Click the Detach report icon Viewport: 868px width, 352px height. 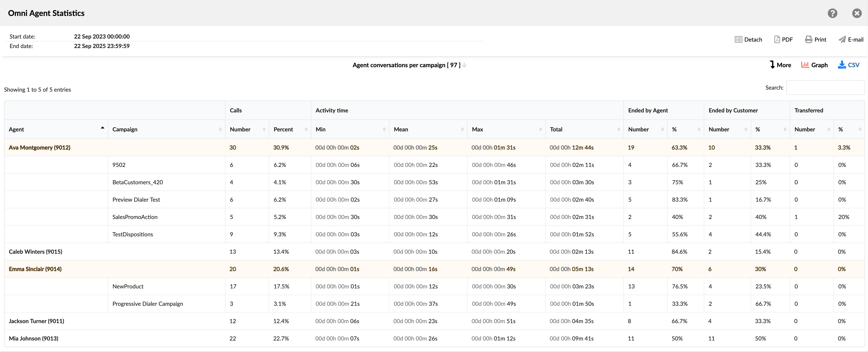coord(738,39)
